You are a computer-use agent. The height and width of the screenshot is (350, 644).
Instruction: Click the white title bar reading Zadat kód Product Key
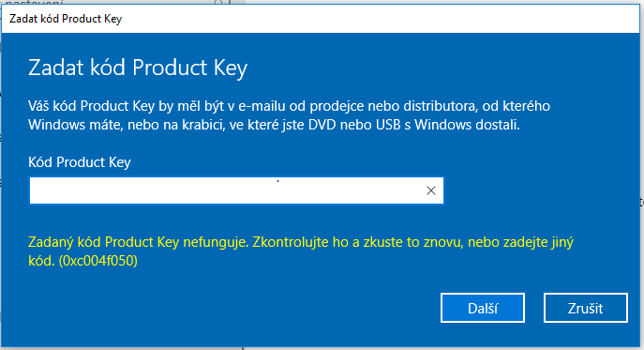pos(321,19)
